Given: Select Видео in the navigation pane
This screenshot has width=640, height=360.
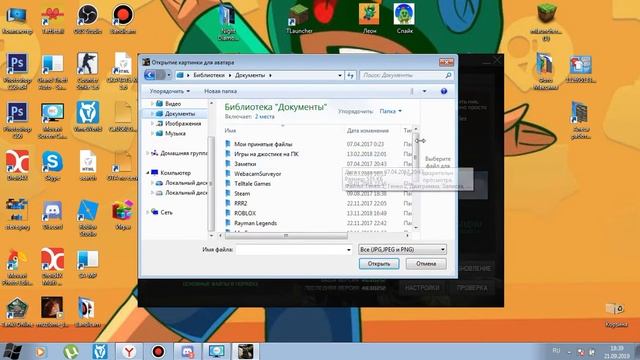Looking at the screenshot, I should (173, 104).
